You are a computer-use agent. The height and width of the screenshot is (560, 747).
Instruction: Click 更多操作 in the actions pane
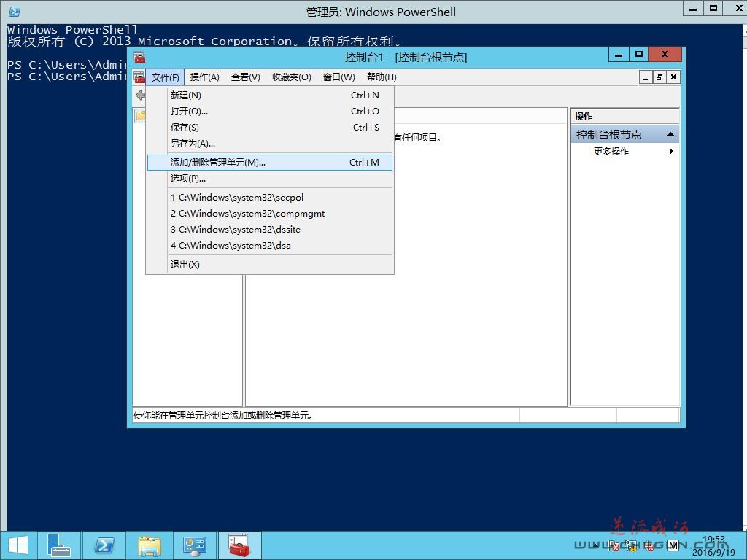coord(611,152)
